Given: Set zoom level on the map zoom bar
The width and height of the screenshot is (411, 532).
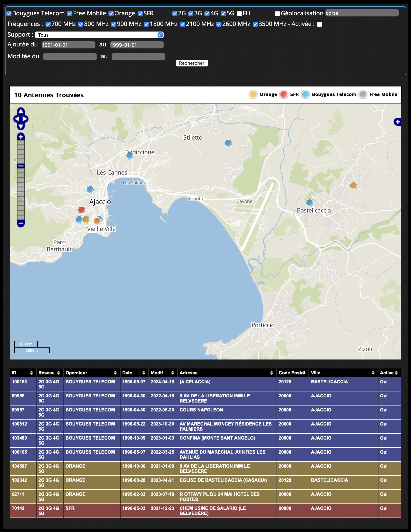Looking at the screenshot, I should (x=21, y=180).
